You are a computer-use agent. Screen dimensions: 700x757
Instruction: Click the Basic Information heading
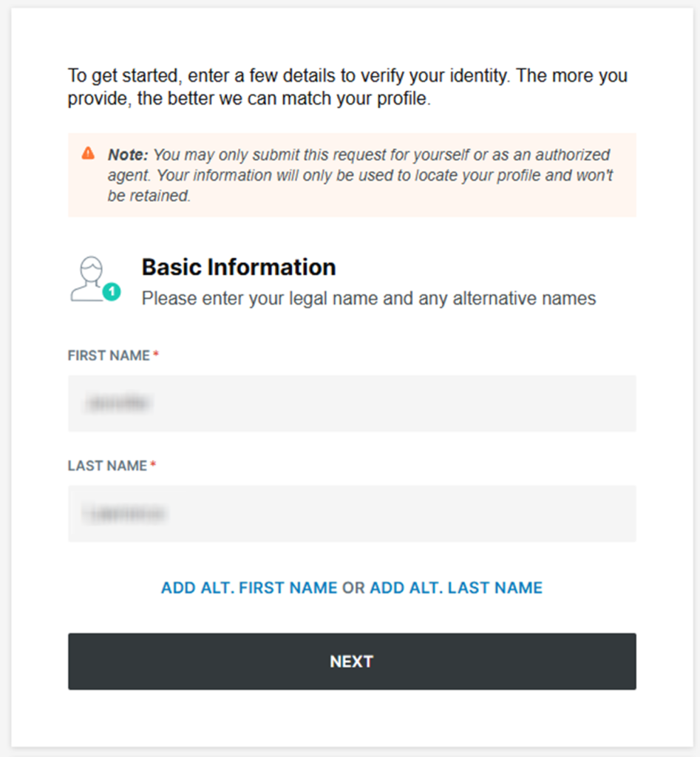point(238,267)
